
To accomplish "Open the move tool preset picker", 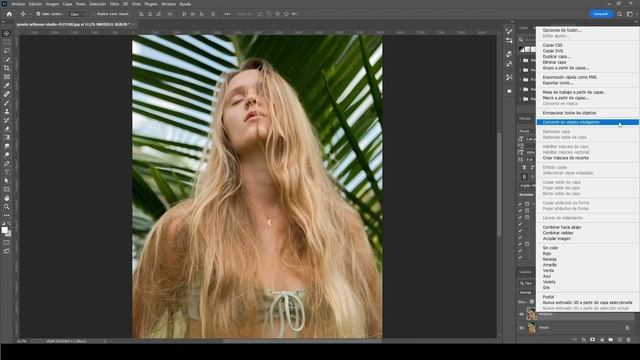I will pos(24,14).
